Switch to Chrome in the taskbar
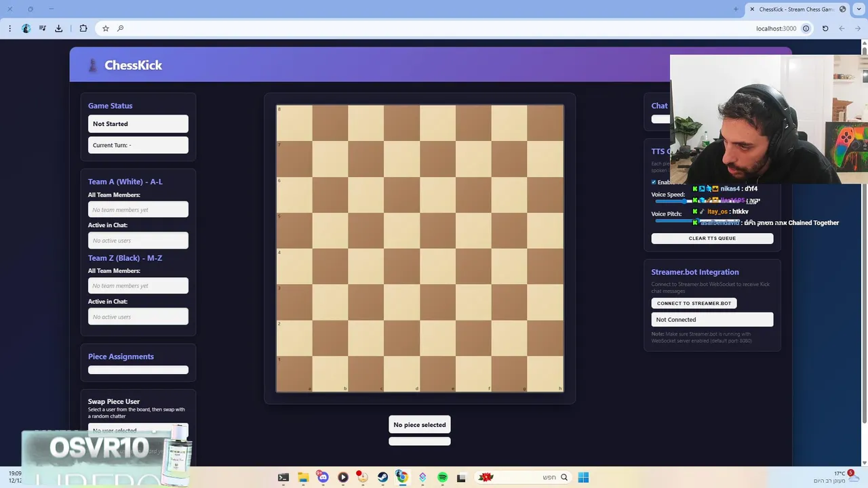 coord(402,477)
